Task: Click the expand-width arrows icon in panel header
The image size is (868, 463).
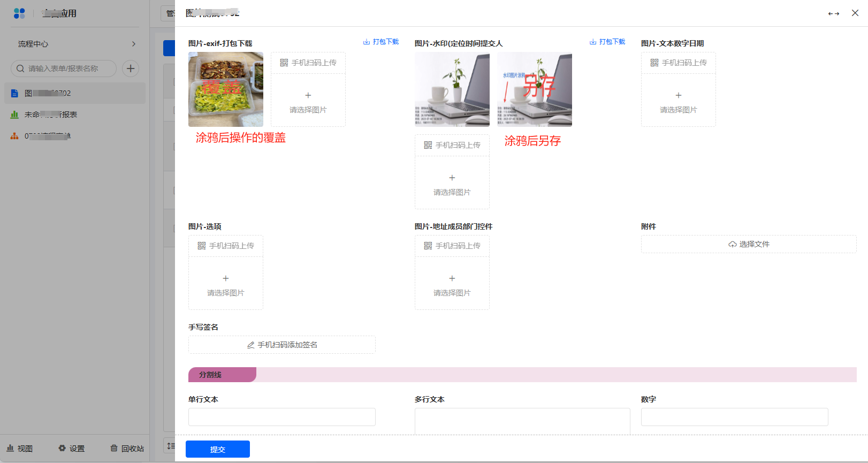Action: tap(833, 13)
